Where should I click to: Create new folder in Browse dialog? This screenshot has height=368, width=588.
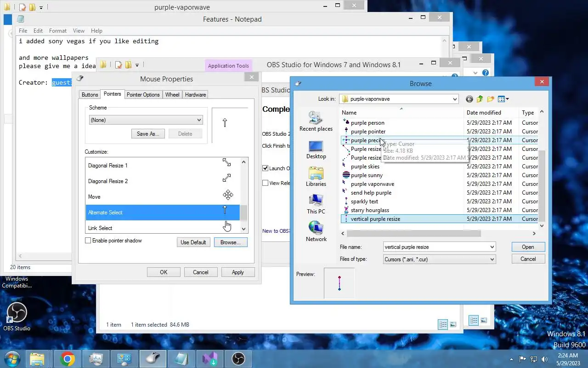[x=491, y=99]
